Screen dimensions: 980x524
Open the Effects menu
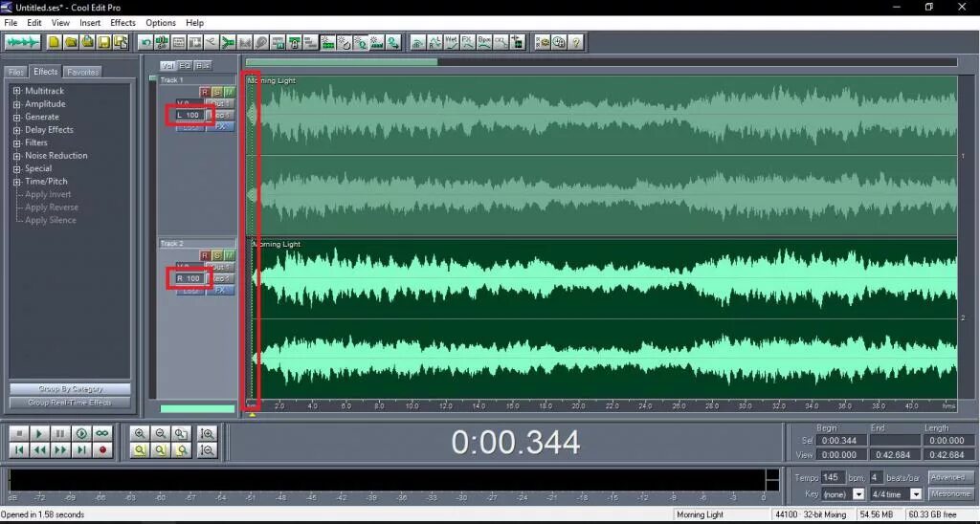pos(122,23)
